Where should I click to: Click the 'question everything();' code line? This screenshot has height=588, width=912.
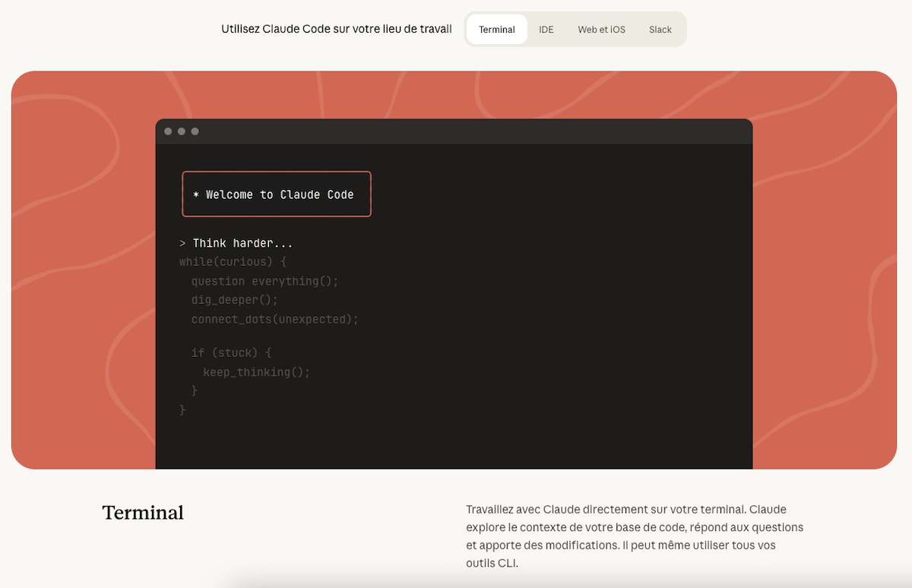coord(264,281)
